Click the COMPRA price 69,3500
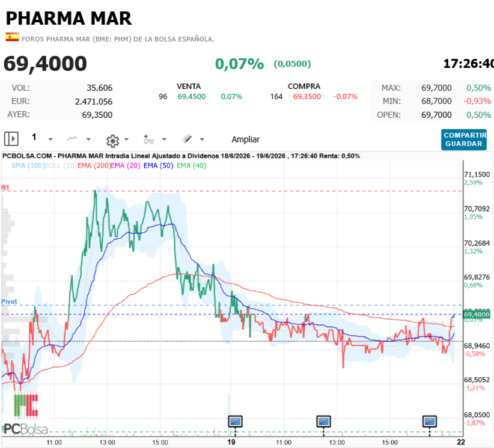 pyautogui.click(x=307, y=97)
